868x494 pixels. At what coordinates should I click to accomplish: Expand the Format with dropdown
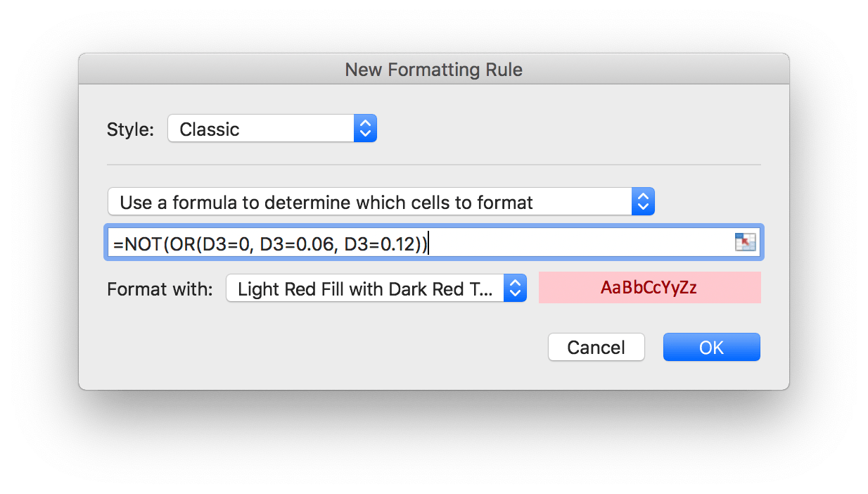pyautogui.click(x=376, y=289)
